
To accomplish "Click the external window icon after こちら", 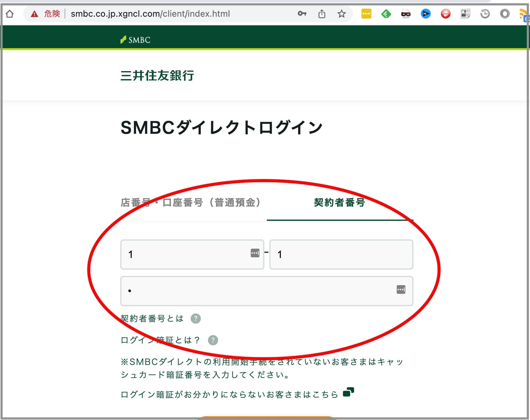I will pos(348,392).
